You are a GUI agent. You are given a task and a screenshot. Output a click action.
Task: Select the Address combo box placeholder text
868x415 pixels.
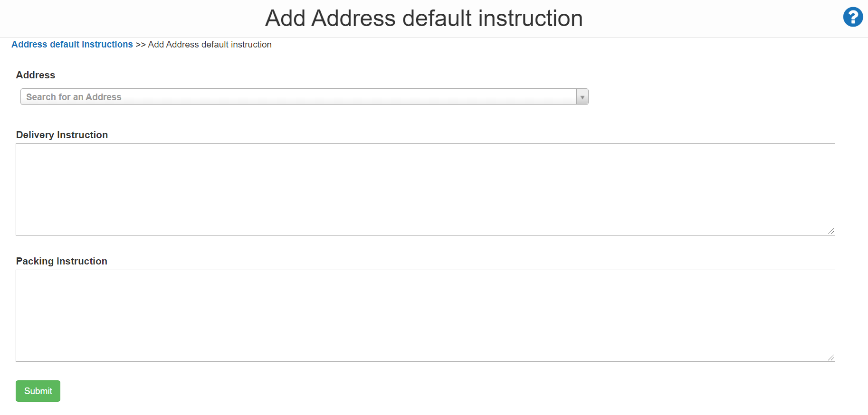pyautogui.click(x=74, y=97)
